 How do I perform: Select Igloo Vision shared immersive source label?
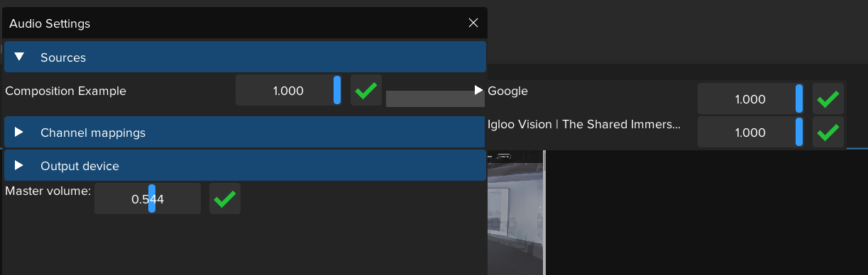tap(584, 124)
